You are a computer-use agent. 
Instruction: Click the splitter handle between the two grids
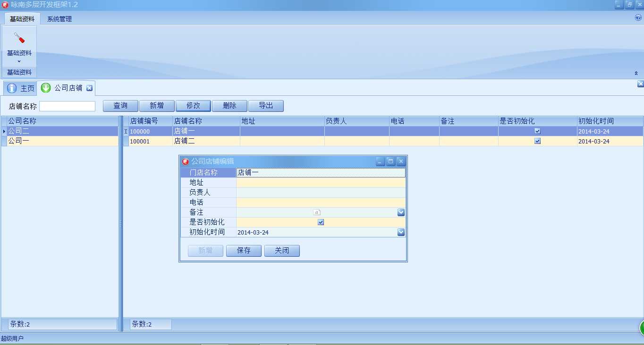pos(121,224)
